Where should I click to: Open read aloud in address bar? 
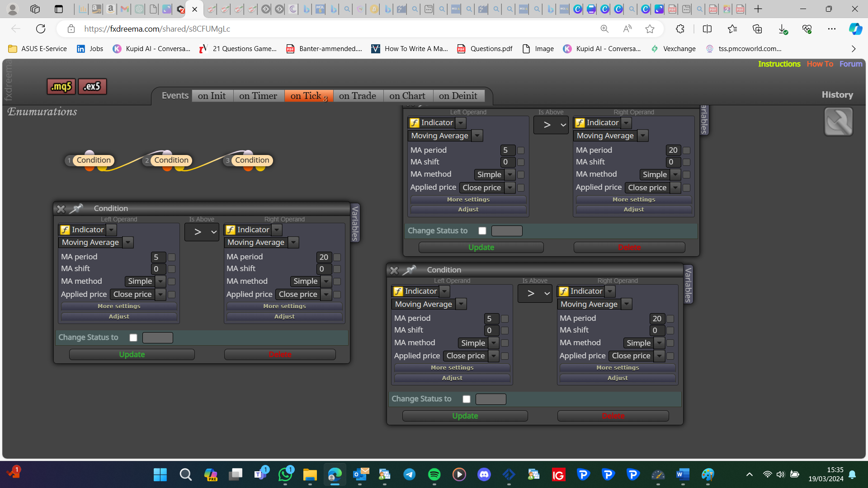(627, 29)
